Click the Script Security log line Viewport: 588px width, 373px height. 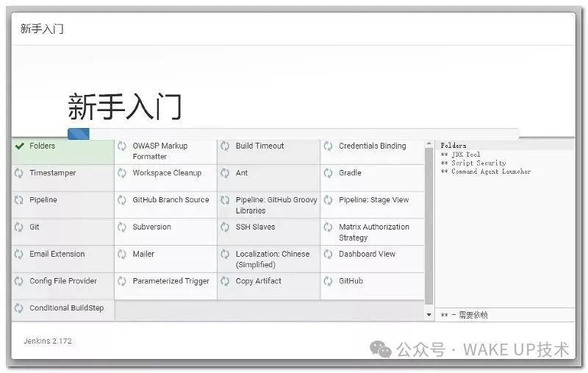pos(473,163)
